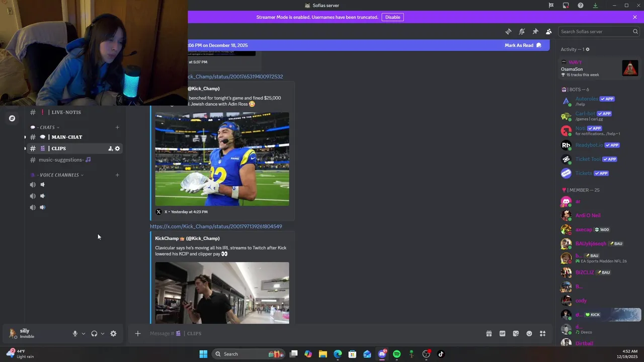Open headphone output options dropdown
Viewport: 644px width, 362px height.
pos(102,333)
